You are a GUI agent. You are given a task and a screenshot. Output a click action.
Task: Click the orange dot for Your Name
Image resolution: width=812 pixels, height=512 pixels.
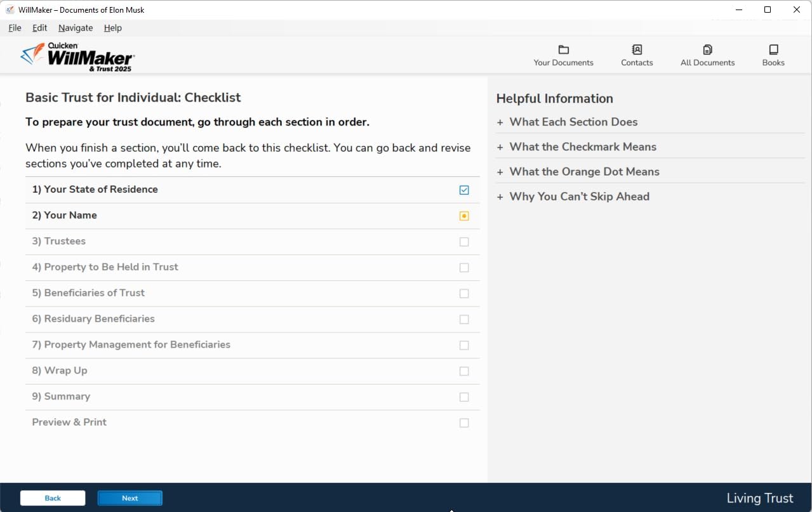(x=464, y=216)
